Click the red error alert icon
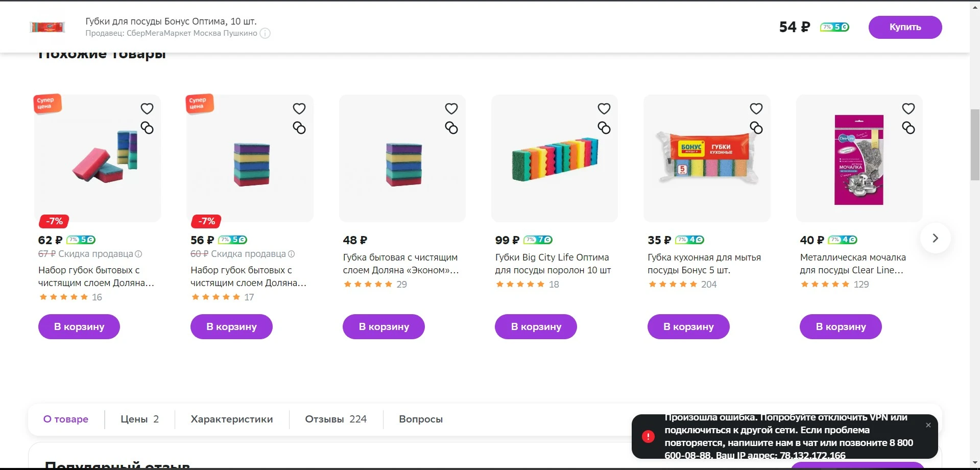Image resolution: width=980 pixels, height=470 pixels. click(648, 436)
